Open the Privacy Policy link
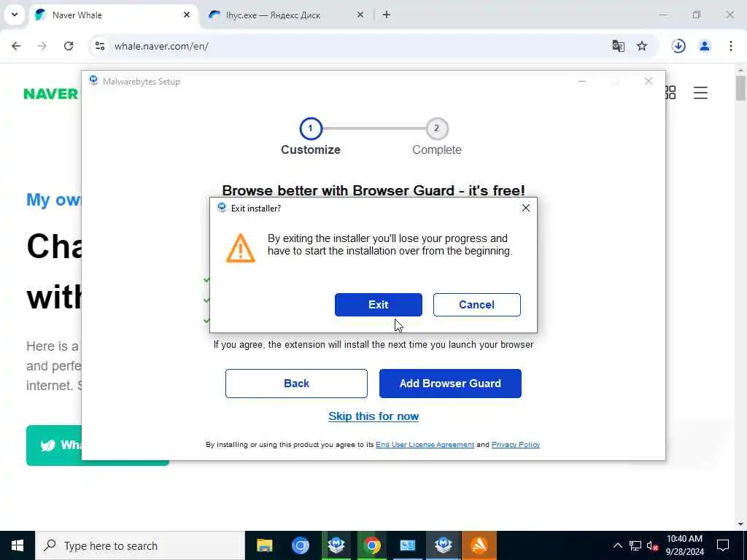This screenshot has height=560, width=747. (516, 444)
